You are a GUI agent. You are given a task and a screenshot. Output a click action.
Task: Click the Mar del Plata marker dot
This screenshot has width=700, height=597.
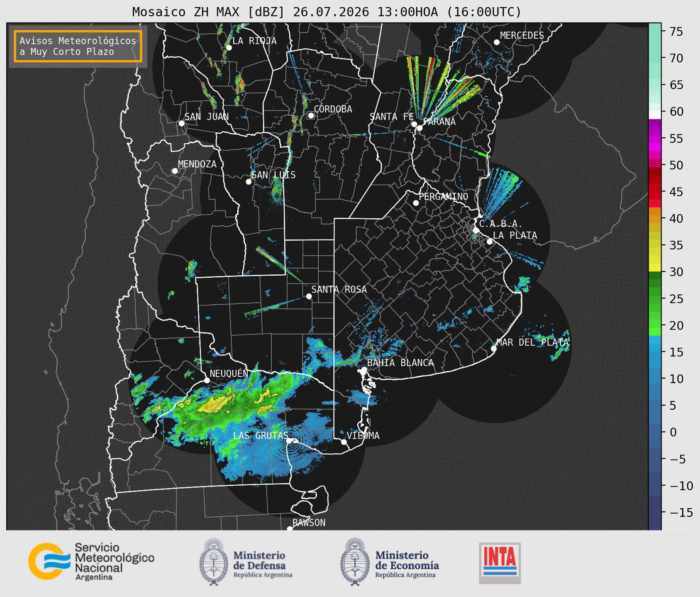click(x=493, y=349)
